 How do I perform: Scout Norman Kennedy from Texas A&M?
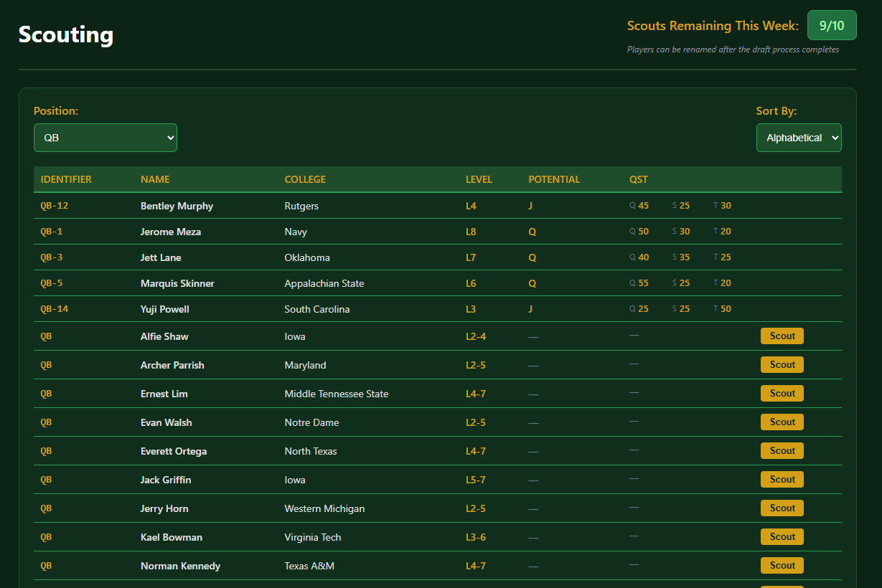coord(782,566)
